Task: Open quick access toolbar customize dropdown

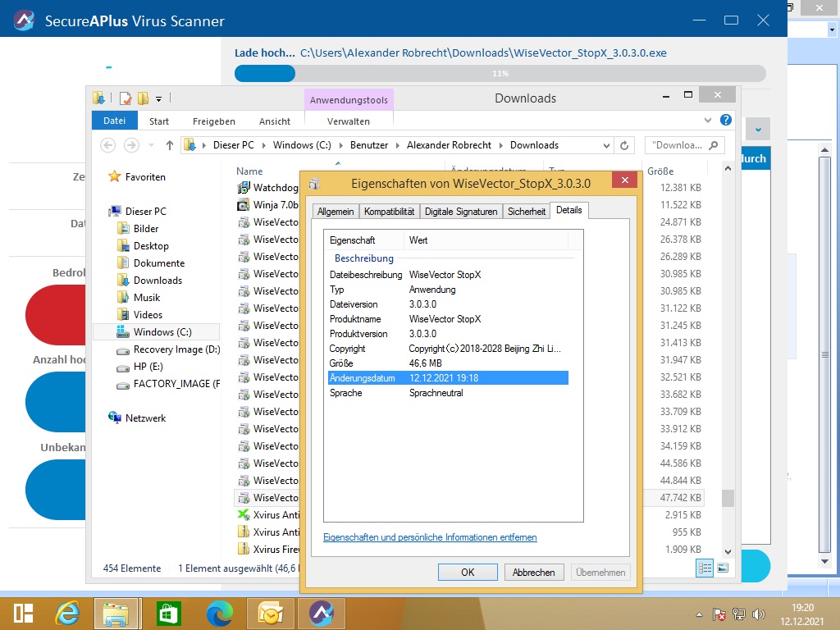Action: tap(158, 98)
